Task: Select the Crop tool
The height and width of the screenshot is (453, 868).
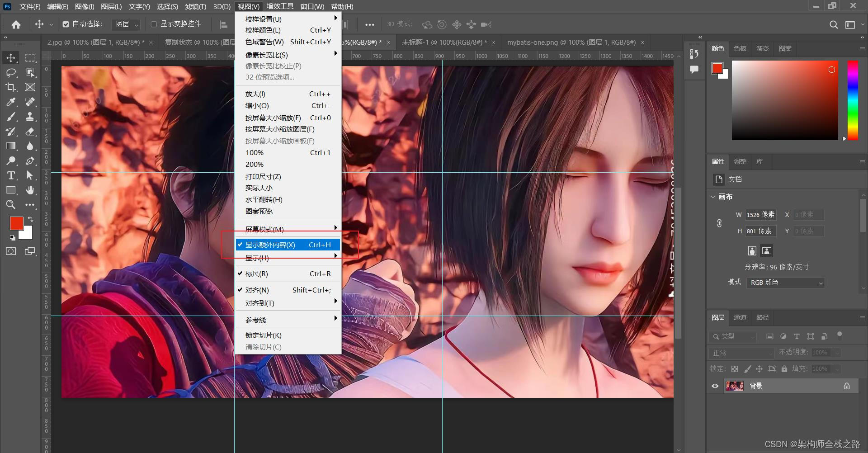Action: (x=11, y=87)
